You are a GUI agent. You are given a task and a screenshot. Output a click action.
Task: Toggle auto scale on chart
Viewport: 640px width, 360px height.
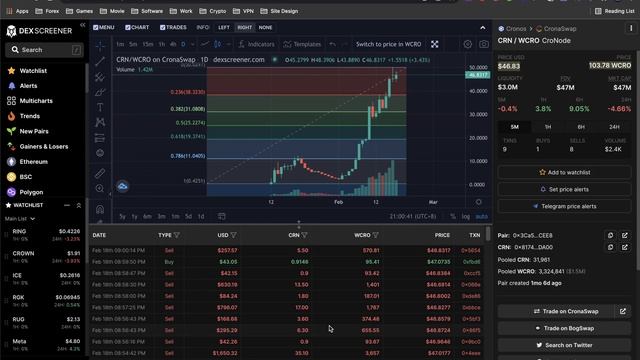pos(482,216)
